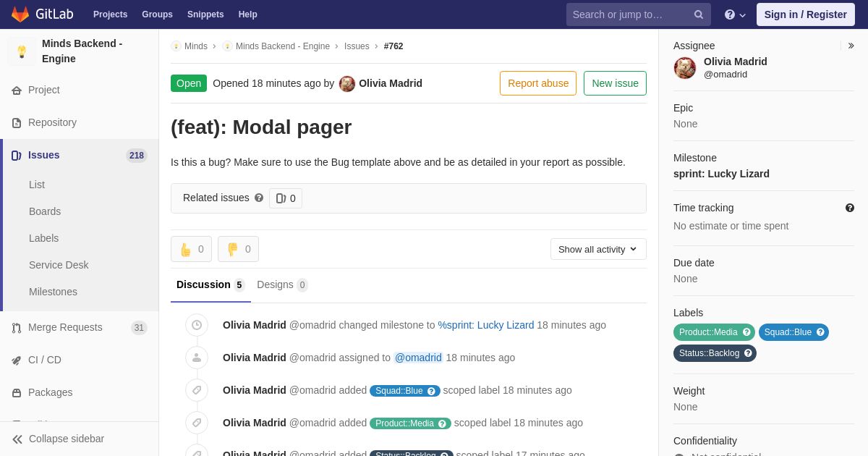Switch to the Designs tab
868x456 pixels.
click(x=282, y=284)
